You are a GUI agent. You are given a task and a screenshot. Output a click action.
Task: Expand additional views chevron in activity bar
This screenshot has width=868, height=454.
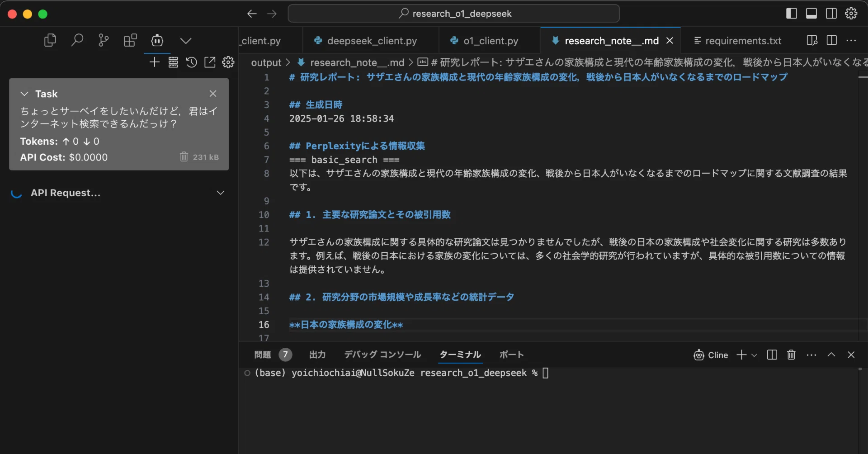coord(186,41)
